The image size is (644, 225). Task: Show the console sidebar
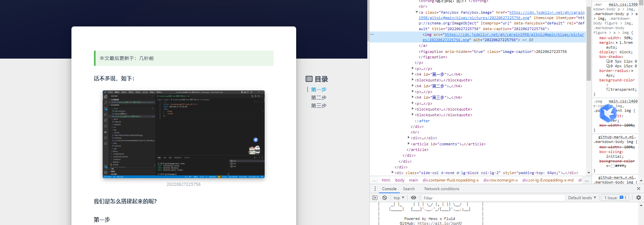pyautogui.click(x=375, y=198)
